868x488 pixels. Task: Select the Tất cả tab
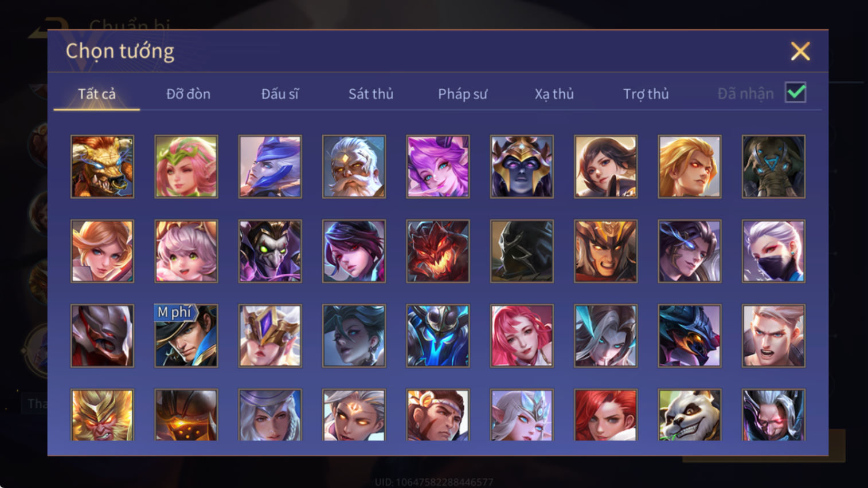(97, 94)
